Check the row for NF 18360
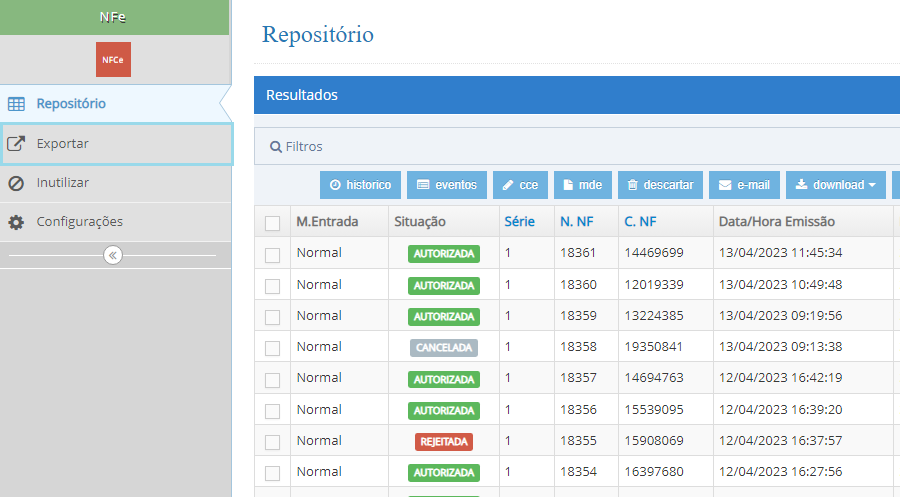The height and width of the screenshot is (497, 900). [273, 286]
